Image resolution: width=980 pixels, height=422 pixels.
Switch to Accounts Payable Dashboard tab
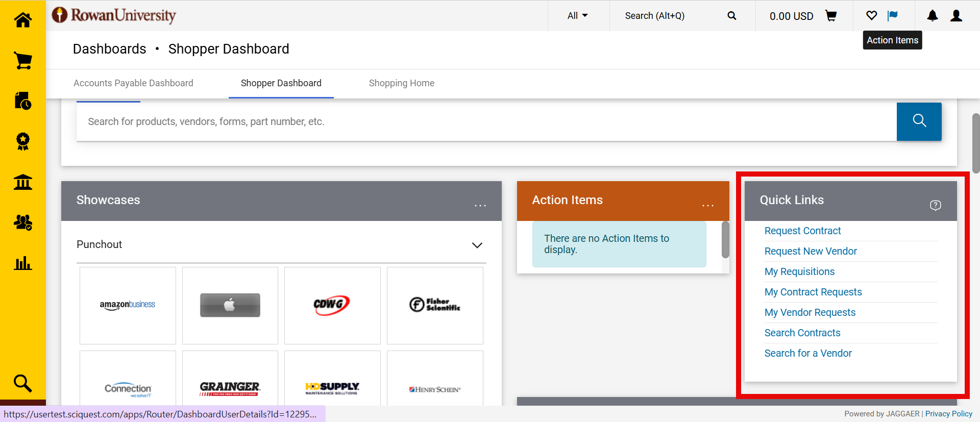(133, 83)
